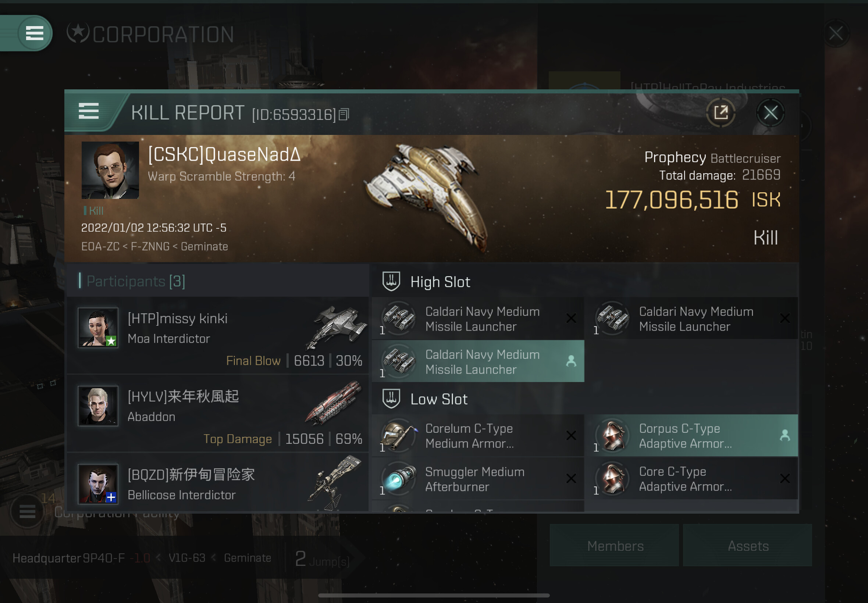Image resolution: width=868 pixels, height=603 pixels.
Task: Select the highlighted Caldari Navy Missile Launcher row
Action: coord(478,361)
